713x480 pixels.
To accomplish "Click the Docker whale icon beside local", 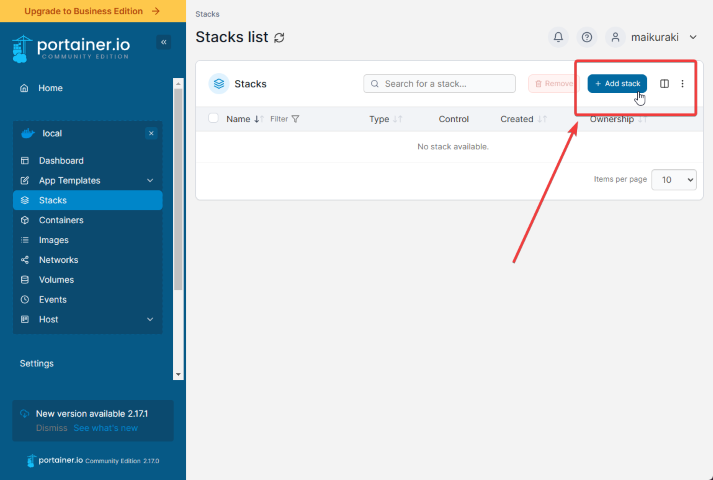I will [28, 133].
